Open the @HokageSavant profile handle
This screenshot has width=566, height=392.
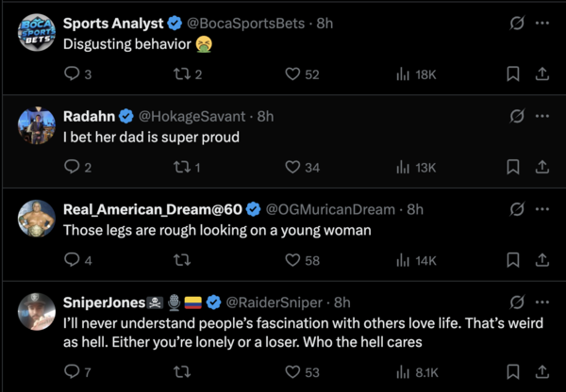click(194, 116)
